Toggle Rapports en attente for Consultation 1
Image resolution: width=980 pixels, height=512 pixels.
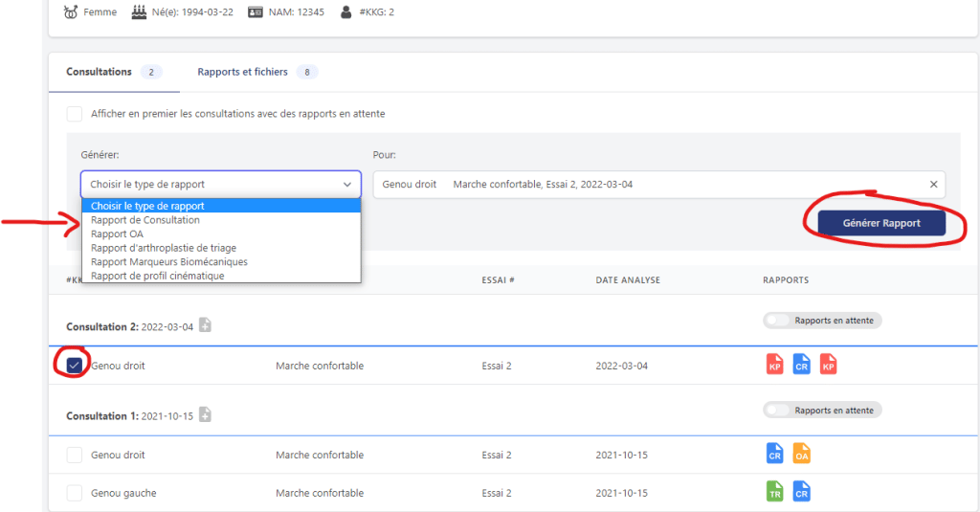point(779,410)
